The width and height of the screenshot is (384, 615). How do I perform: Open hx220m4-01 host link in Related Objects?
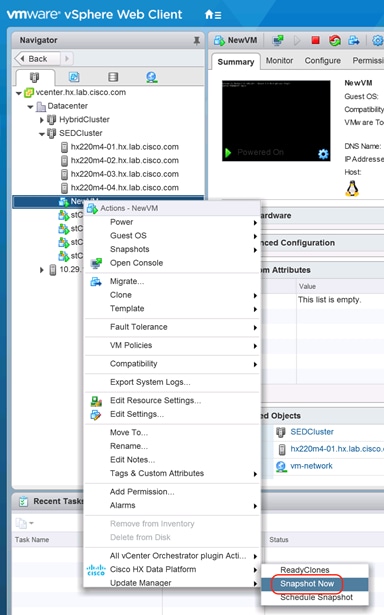point(337,449)
